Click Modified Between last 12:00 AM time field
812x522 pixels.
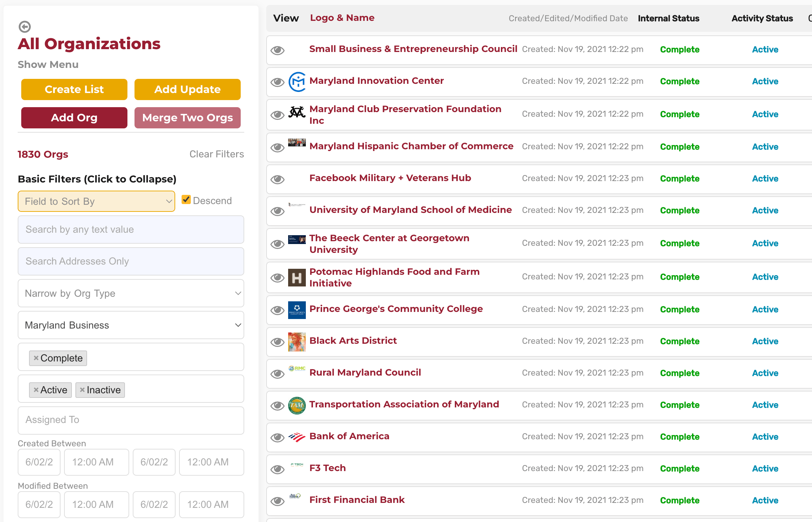tap(212, 505)
